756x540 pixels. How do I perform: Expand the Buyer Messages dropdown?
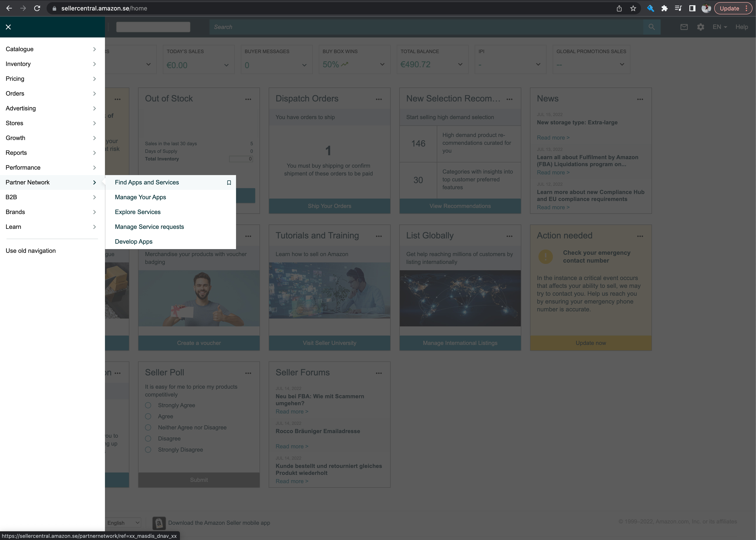(x=304, y=65)
